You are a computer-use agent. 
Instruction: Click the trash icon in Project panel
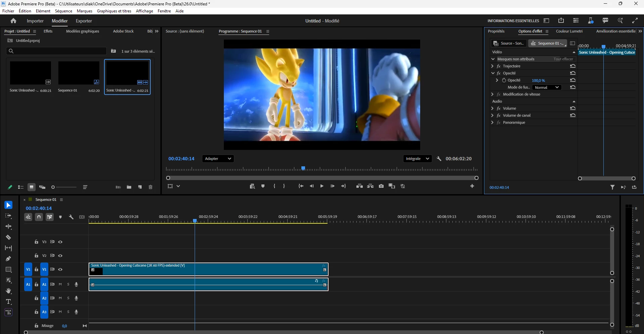coord(150,187)
